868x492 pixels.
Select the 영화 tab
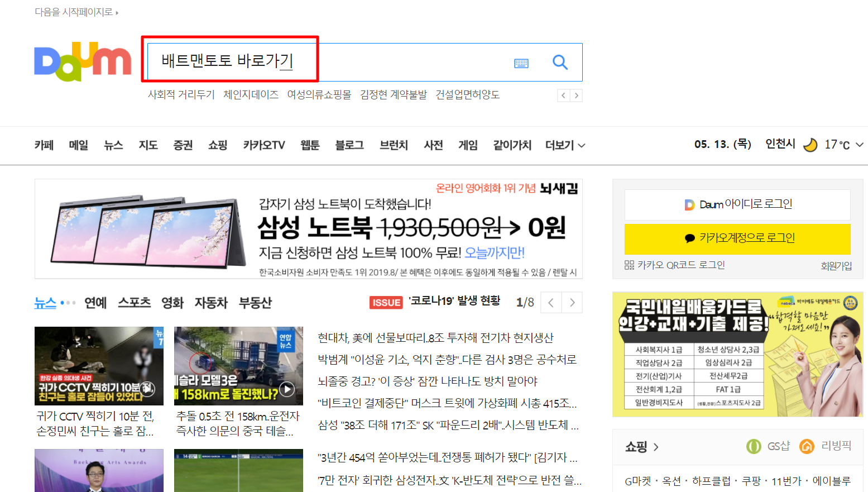172,303
